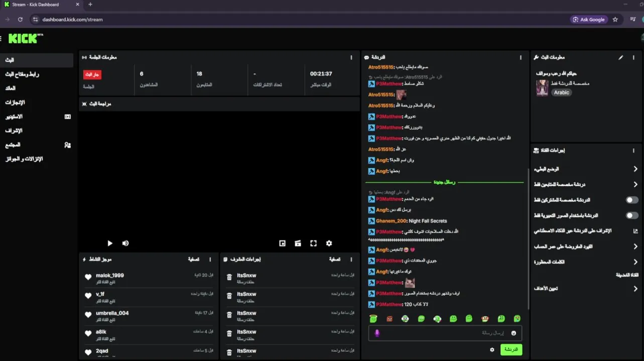
Task: Enable emote-only chat toggle
Action: [x=632, y=216]
